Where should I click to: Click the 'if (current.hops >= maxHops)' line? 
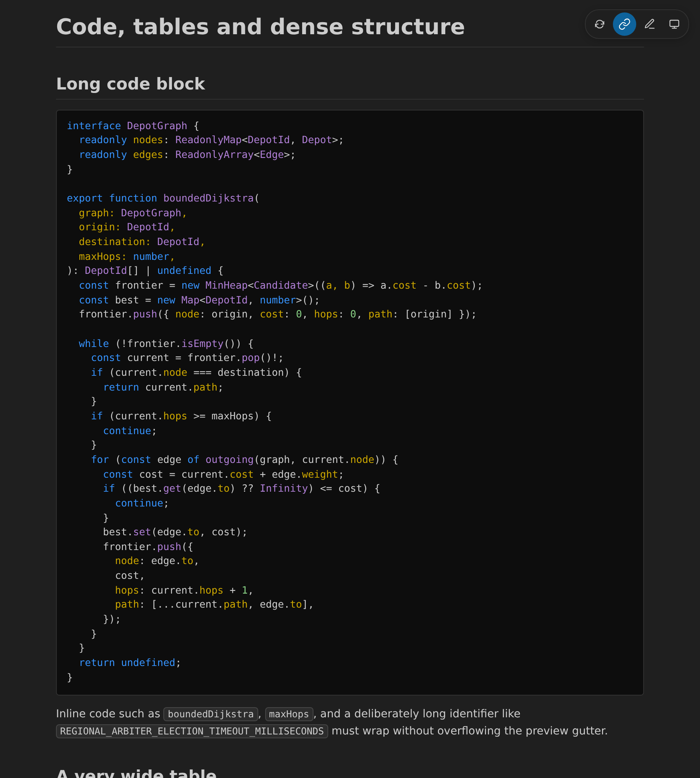[x=181, y=416]
